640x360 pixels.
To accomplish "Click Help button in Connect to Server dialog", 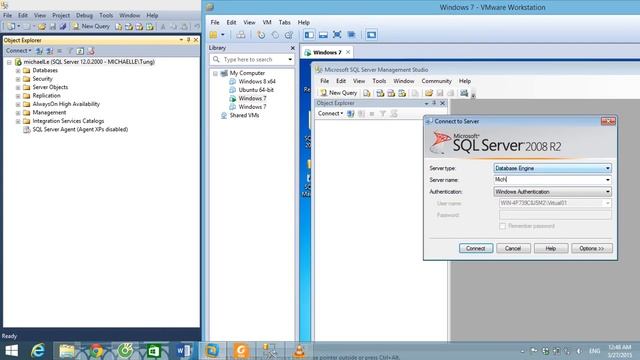I will 551,248.
